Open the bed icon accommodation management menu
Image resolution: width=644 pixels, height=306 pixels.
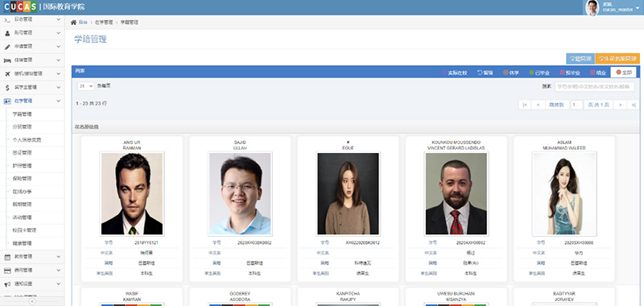pyautogui.click(x=32, y=60)
